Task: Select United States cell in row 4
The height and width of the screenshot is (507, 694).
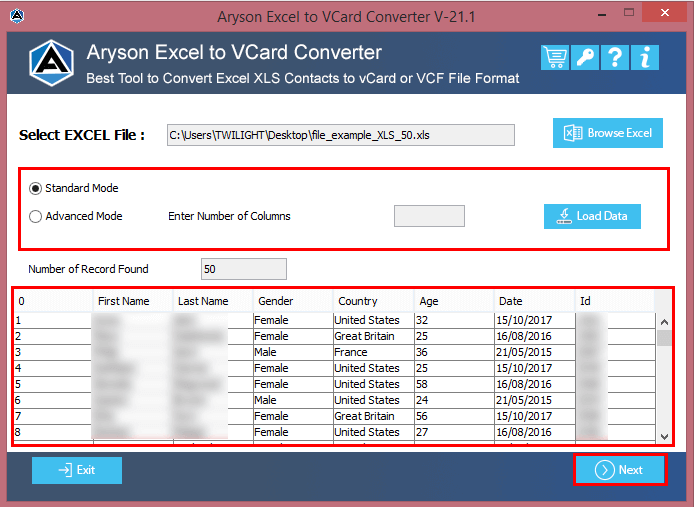Action: 374,368
